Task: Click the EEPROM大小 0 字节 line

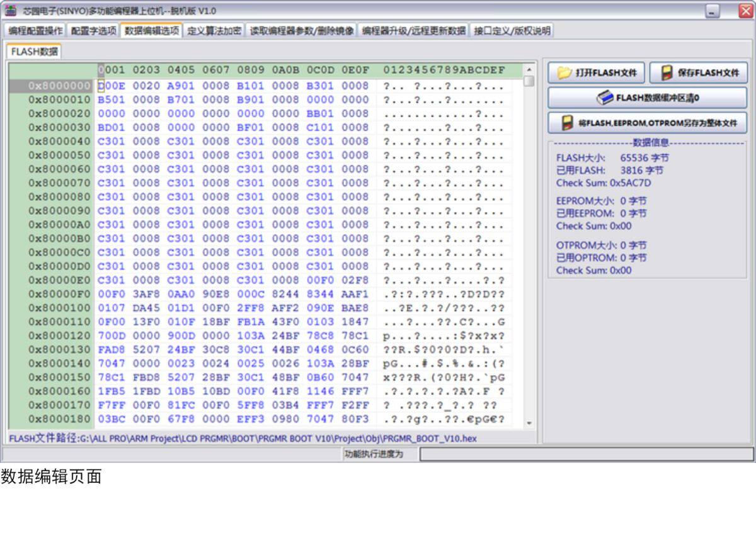Action: click(x=601, y=201)
